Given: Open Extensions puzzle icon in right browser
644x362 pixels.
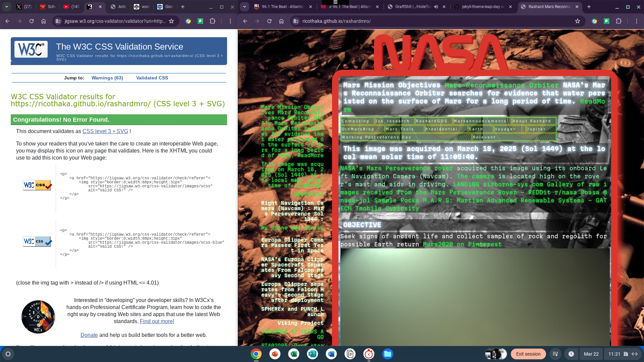Looking at the screenshot, I should click(x=619, y=21).
